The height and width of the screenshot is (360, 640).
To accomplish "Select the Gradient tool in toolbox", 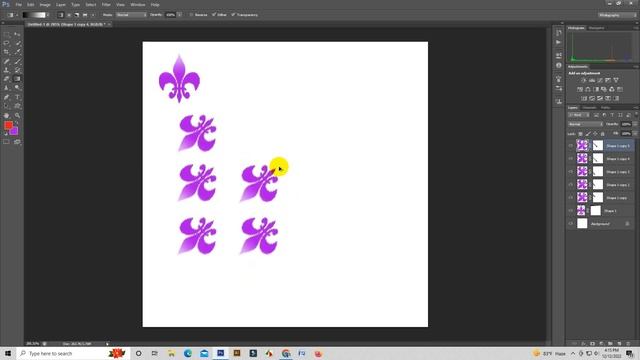I will click(17, 79).
